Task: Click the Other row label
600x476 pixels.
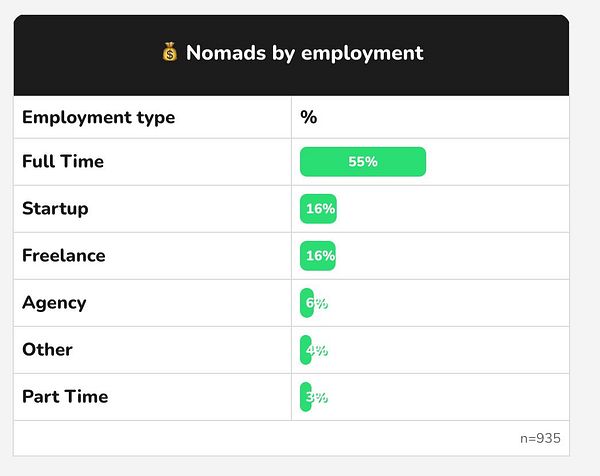Action: [47, 350]
